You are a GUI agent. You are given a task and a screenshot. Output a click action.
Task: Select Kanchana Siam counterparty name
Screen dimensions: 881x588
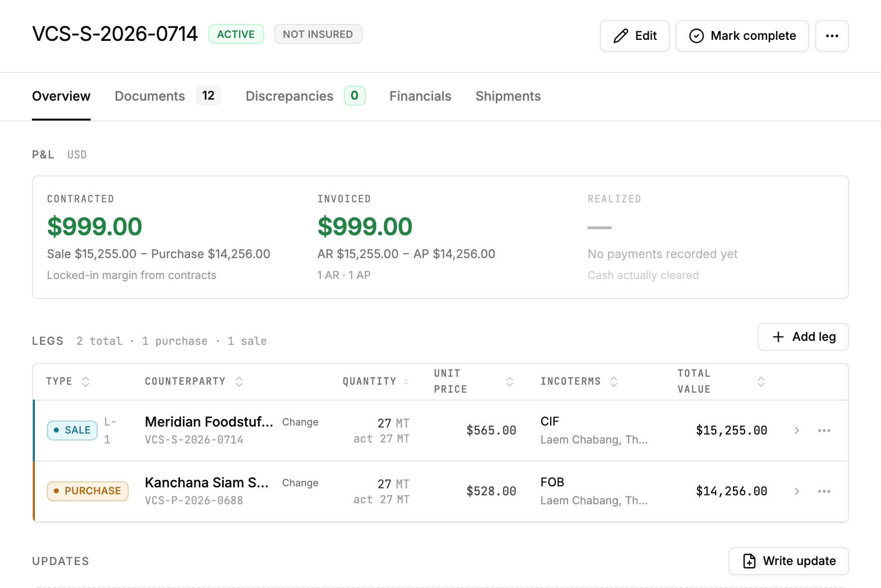(x=206, y=483)
